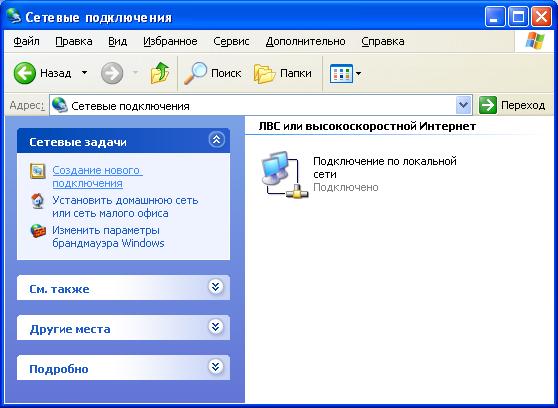Click the green Back arrow icon

tap(25, 73)
